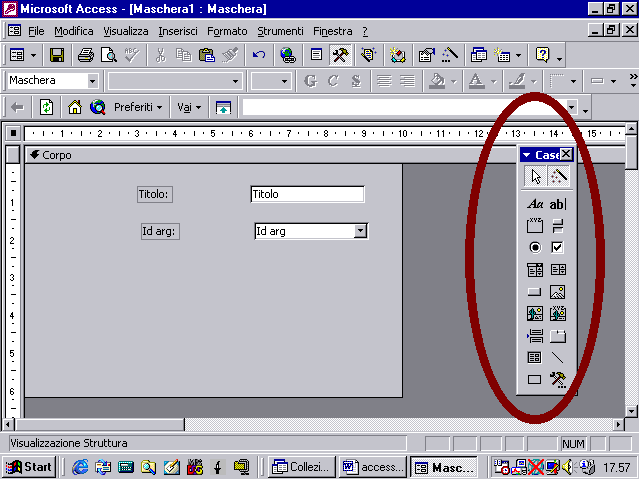Select the Subform tool in toolbox

[535, 358]
